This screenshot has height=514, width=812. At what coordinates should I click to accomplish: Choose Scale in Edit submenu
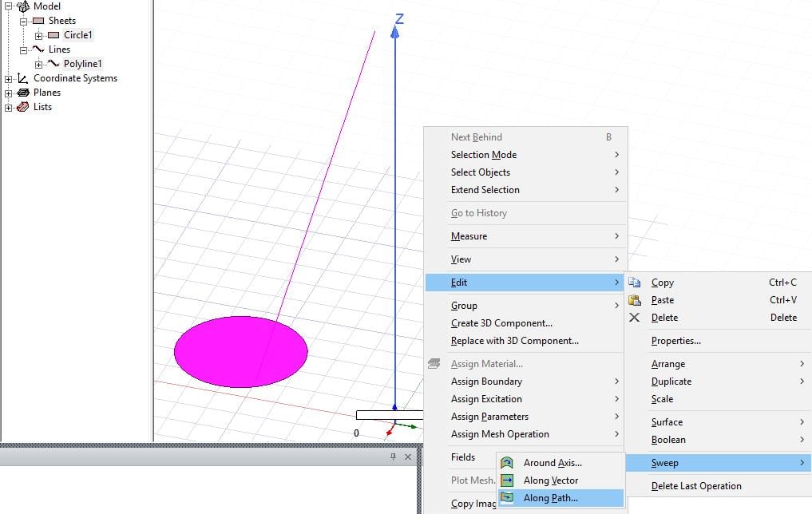tap(719, 399)
